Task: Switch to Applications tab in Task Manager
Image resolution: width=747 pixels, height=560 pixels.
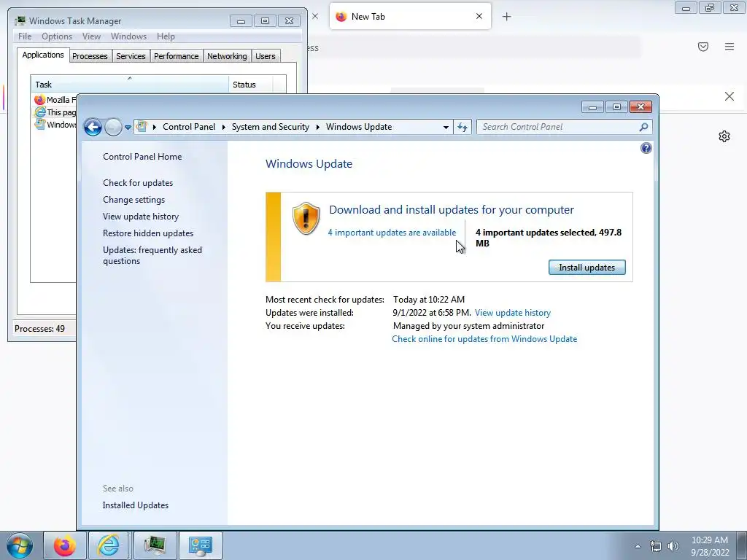Action: [43, 55]
